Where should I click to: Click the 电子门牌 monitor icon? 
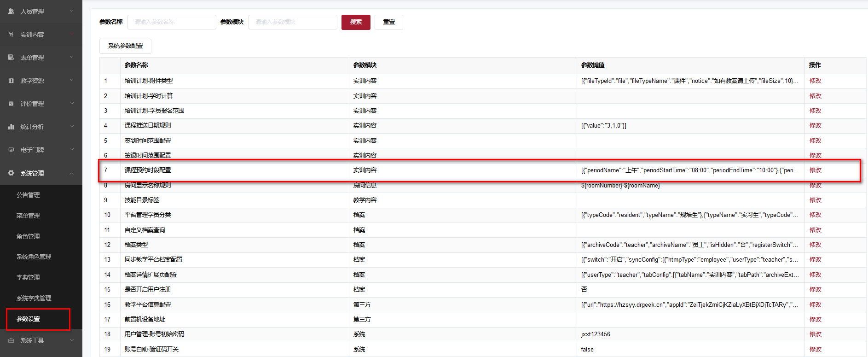(11, 149)
